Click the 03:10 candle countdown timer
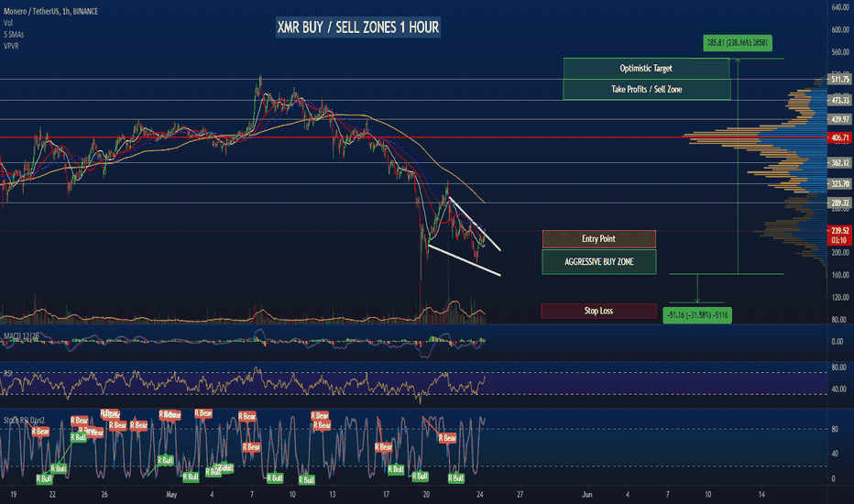Image resolution: width=854 pixels, height=504 pixels. 839,240
